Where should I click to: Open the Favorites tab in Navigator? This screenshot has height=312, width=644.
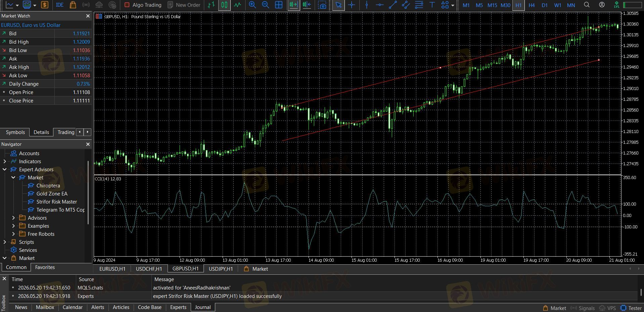pyautogui.click(x=45, y=267)
